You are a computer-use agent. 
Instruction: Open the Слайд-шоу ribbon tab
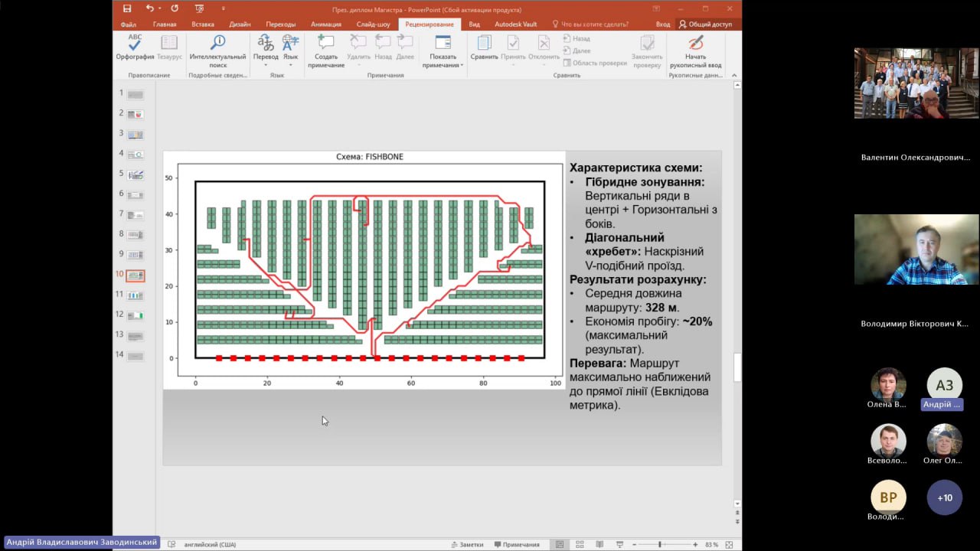pyautogui.click(x=373, y=24)
